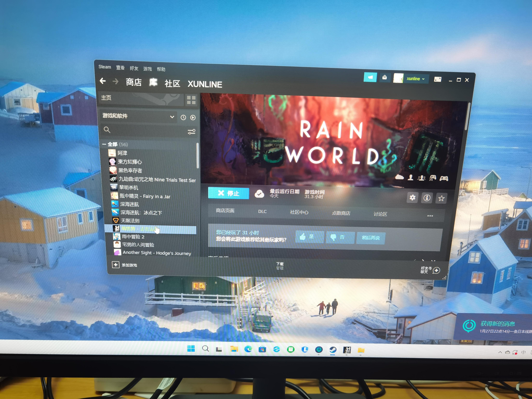Go to the 社区 tab
Image resolution: width=532 pixels, height=399 pixels.
coord(172,84)
